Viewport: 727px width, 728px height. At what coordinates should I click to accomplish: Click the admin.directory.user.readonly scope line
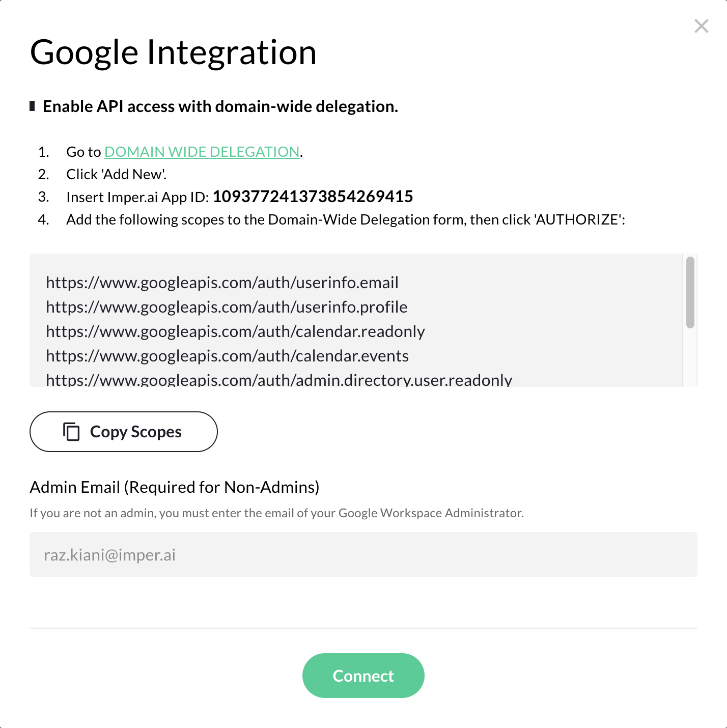coord(279,380)
